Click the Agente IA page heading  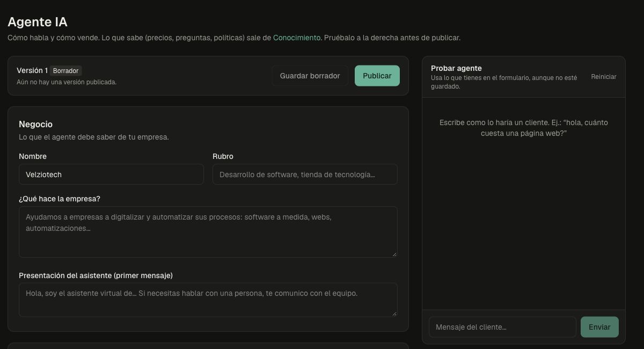coord(38,22)
